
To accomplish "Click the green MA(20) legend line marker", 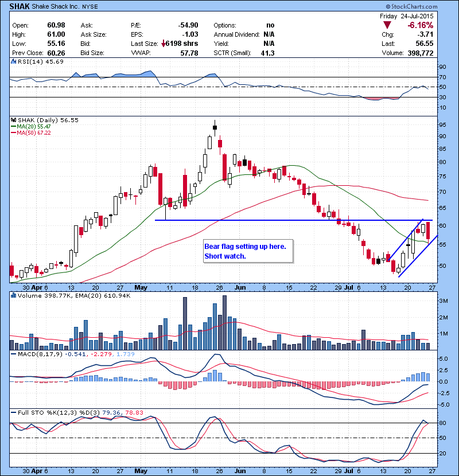I will (14, 127).
